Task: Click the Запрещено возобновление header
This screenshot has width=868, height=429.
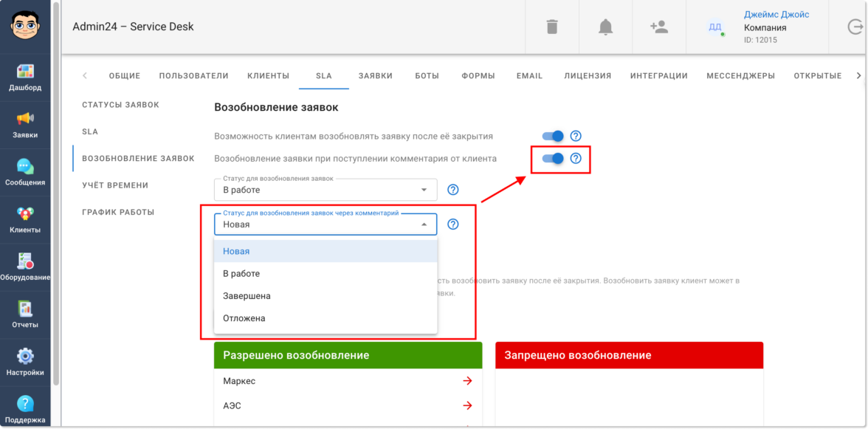Action: click(629, 355)
